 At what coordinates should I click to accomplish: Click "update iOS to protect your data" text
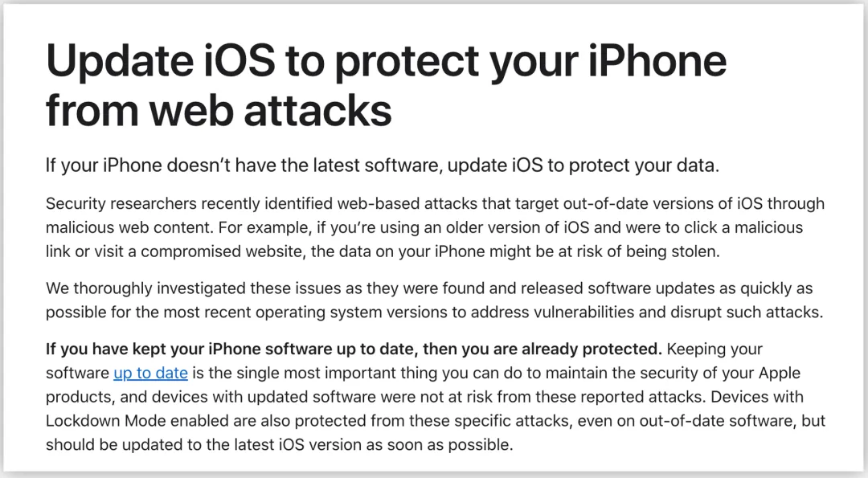click(583, 165)
